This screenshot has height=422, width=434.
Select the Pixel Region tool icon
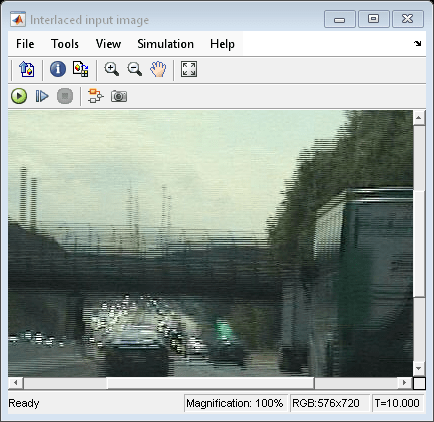click(x=81, y=69)
